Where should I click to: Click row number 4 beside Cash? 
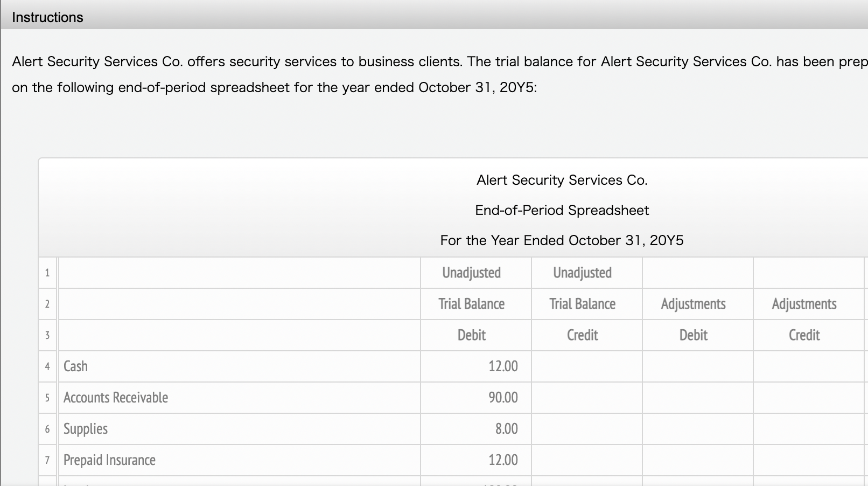(x=47, y=366)
